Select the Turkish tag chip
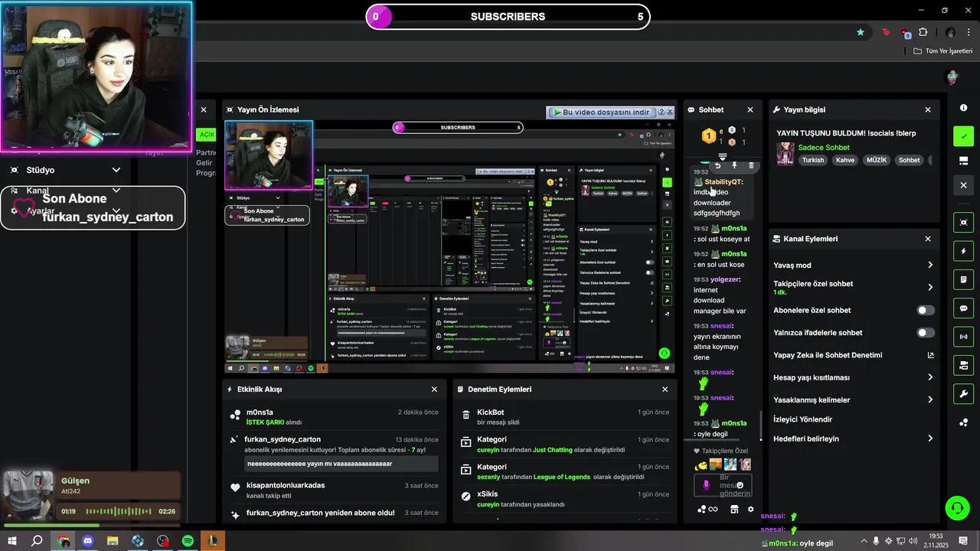 pos(813,160)
